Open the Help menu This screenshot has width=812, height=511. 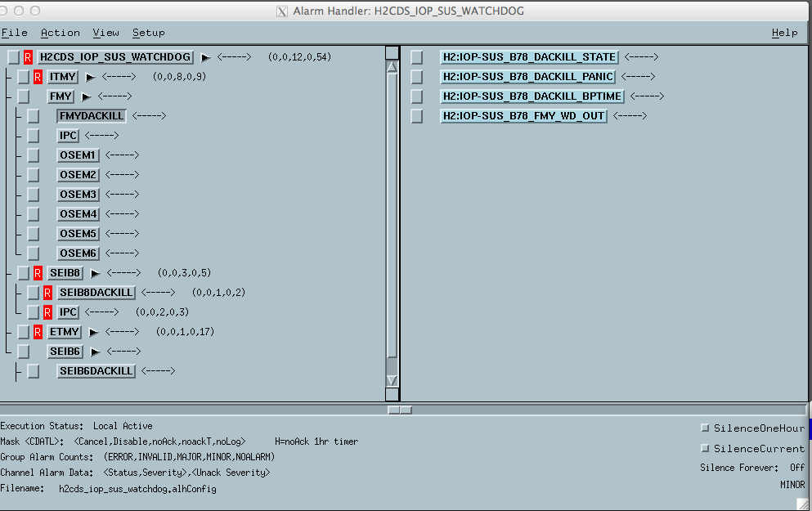tap(784, 33)
